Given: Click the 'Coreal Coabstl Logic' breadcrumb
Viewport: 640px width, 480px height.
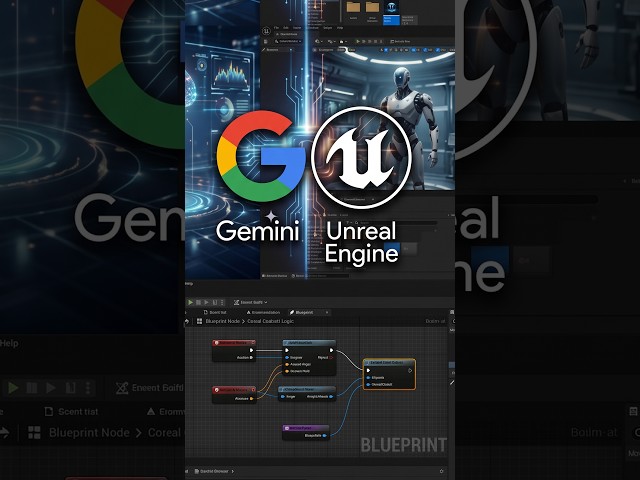Looking at the screenshot, I should coord(270,321).
